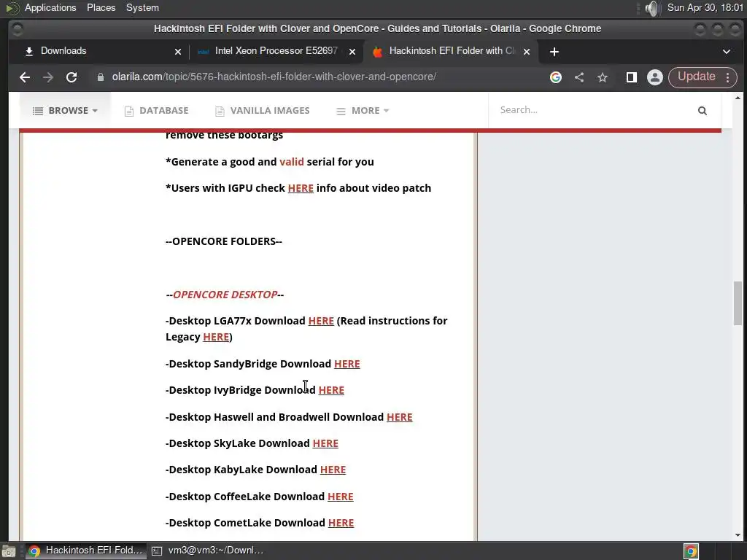
Task: Open HERE link for IGPU video patch
Action: pos(301,188)
